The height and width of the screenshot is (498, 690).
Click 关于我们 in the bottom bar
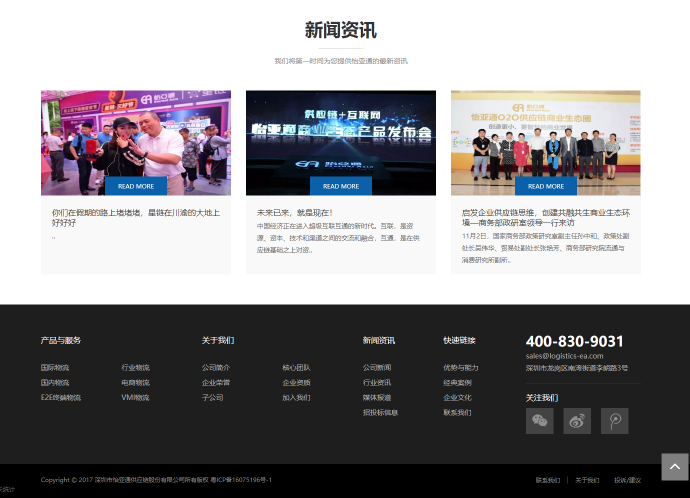[x=587, y=480]
